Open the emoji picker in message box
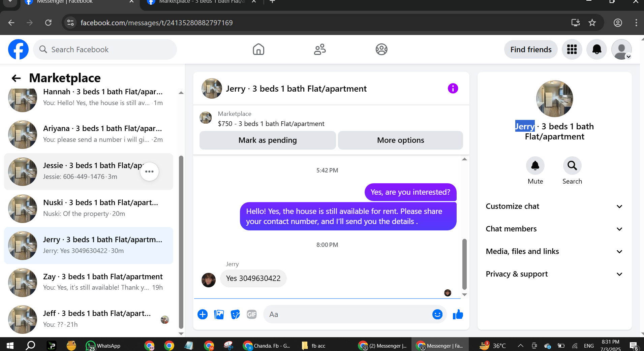Screen dimensions: 644x351 click(x=437, y=314)
